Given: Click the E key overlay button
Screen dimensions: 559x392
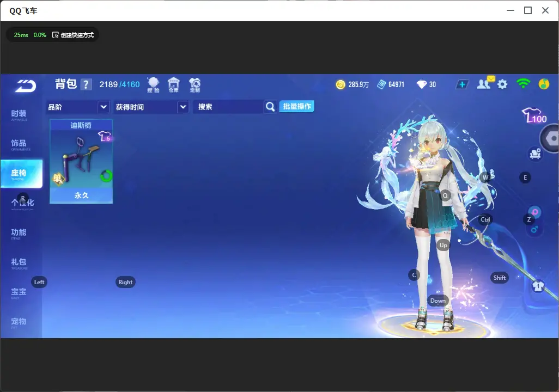Looking at the screenshot, I should [x=525, y=177].
